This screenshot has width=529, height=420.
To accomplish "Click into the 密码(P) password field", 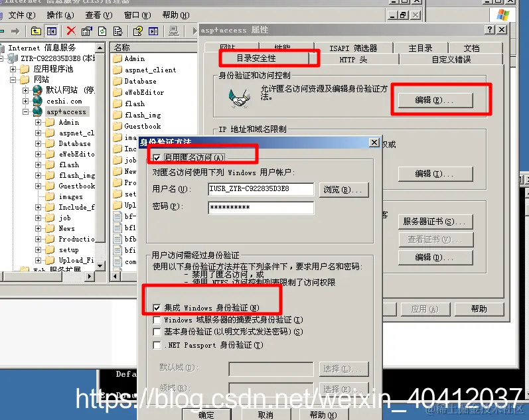I will [261, 208].
